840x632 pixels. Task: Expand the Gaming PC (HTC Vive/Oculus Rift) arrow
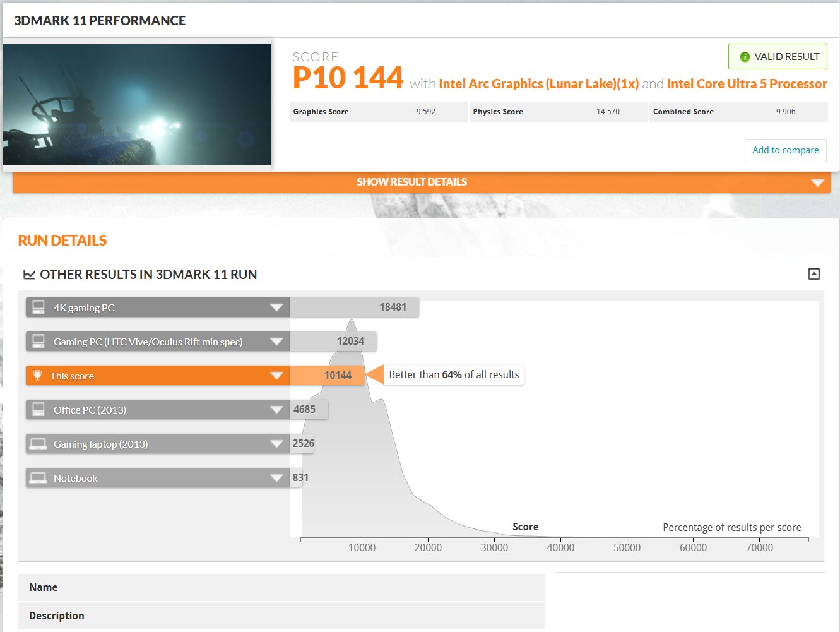(276, 342)
